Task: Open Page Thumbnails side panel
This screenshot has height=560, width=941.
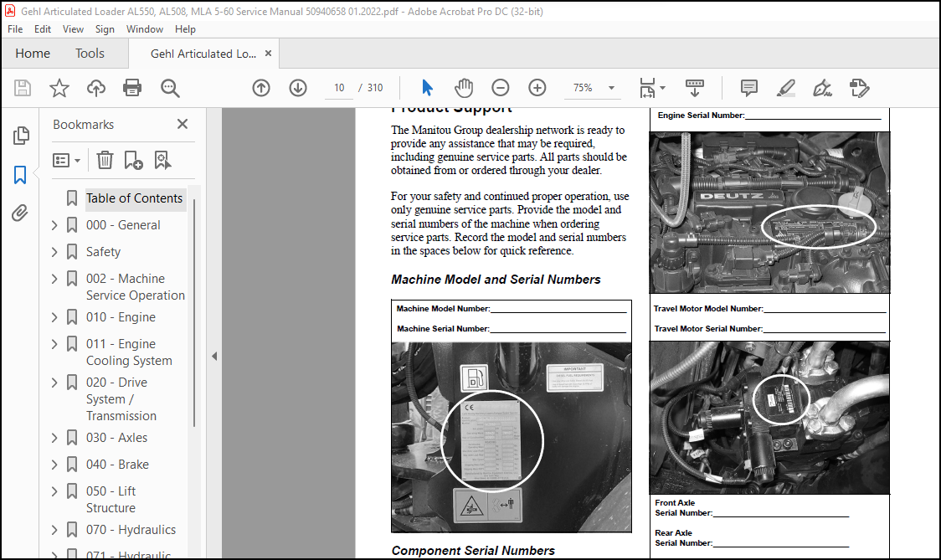Action: pos(21,136)
